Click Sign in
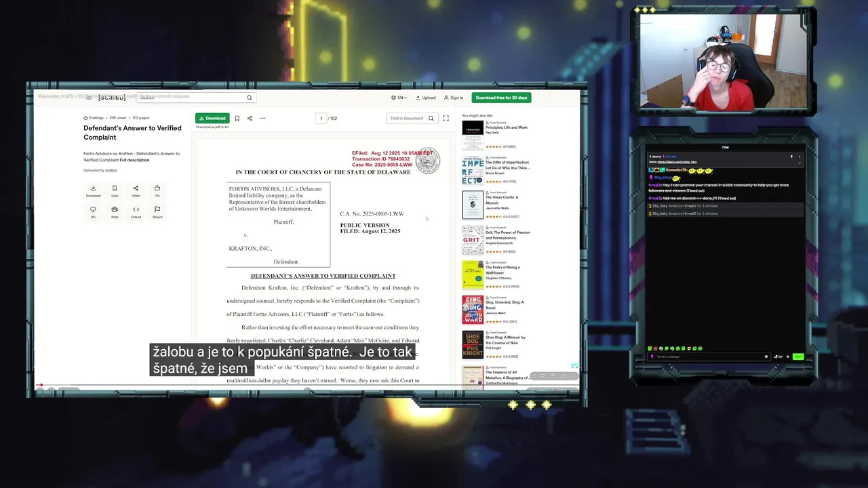Screen dimensions: 868x488 (454, 98)
